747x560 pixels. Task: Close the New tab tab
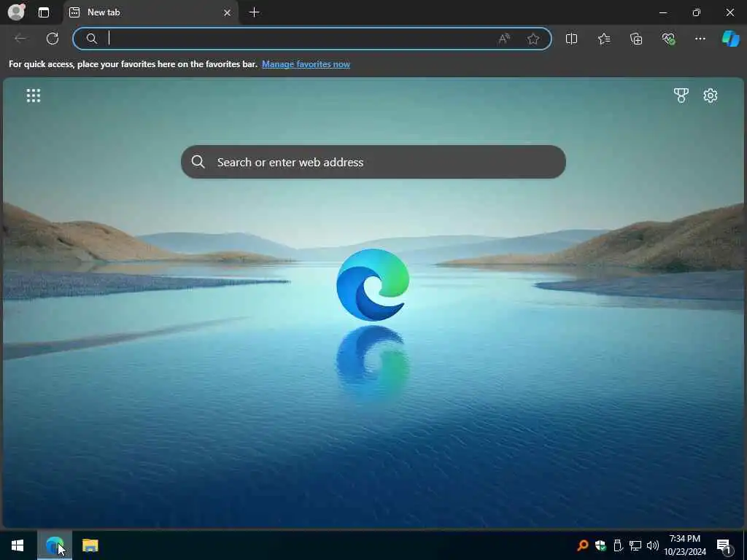click(228, 13)
